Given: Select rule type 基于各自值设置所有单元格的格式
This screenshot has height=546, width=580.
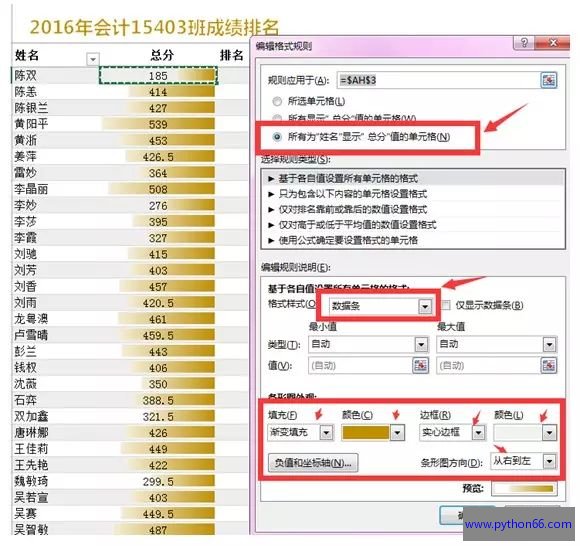Looking at the screenshot, I should [x=413, y=179].
